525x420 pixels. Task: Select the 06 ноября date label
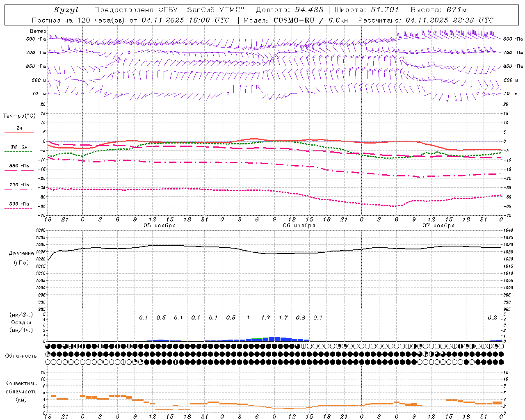tap(299, 226)
